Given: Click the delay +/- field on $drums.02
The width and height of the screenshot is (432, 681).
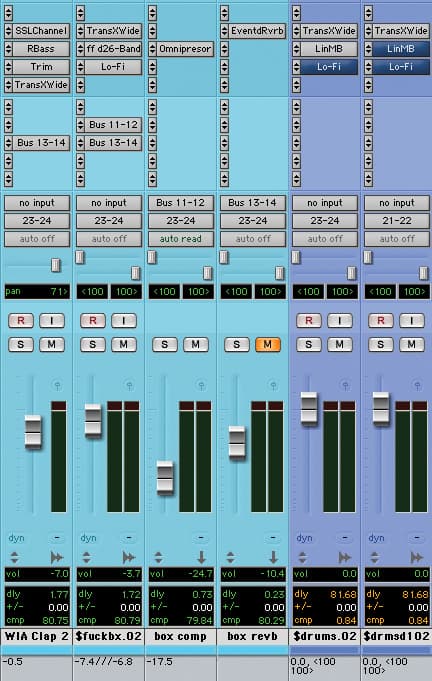Looking at the screenshot, I should (325, 607).
